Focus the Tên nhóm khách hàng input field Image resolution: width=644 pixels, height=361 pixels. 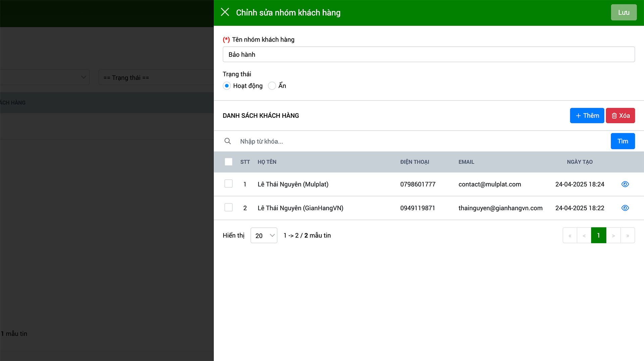428,54
